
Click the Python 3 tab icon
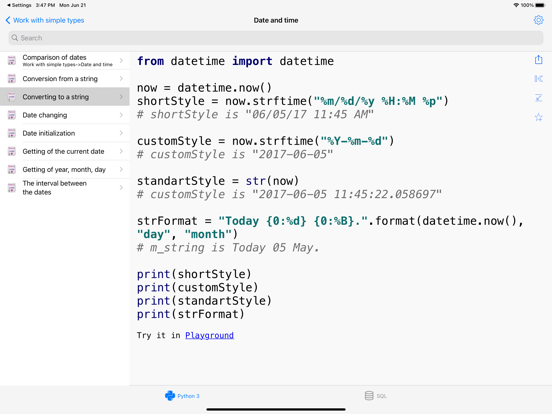click(170, 396)
